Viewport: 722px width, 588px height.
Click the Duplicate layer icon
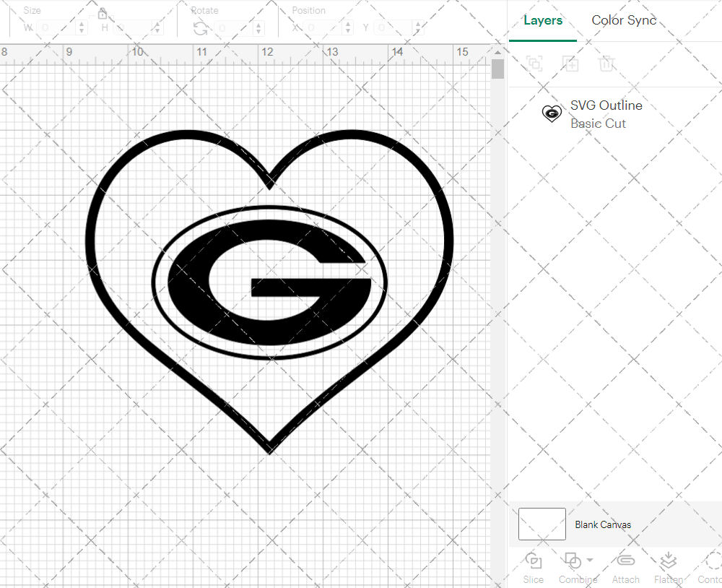[570, 63]
